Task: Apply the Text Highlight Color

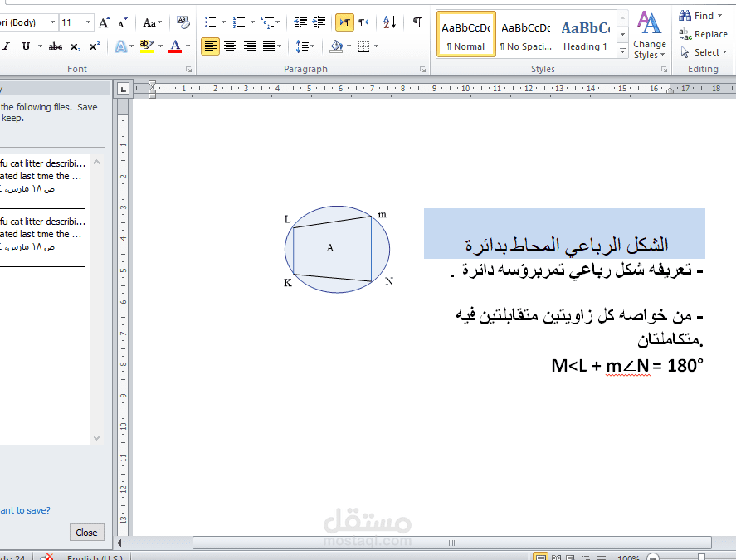Action: [x=146, y=45]
